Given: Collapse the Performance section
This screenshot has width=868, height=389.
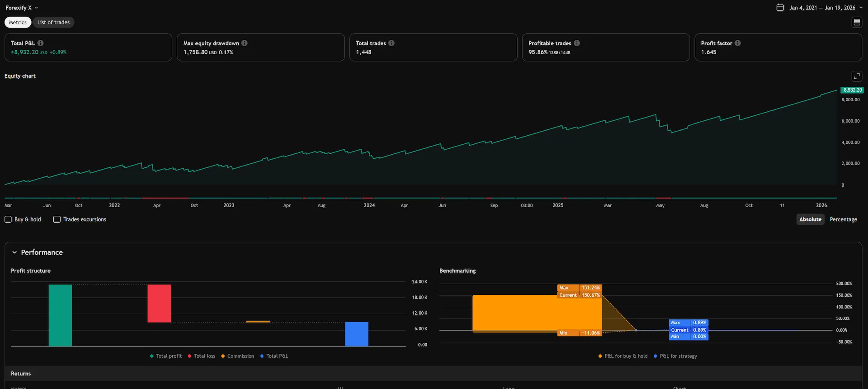Looking at the screenshot, I should [14, 252].
